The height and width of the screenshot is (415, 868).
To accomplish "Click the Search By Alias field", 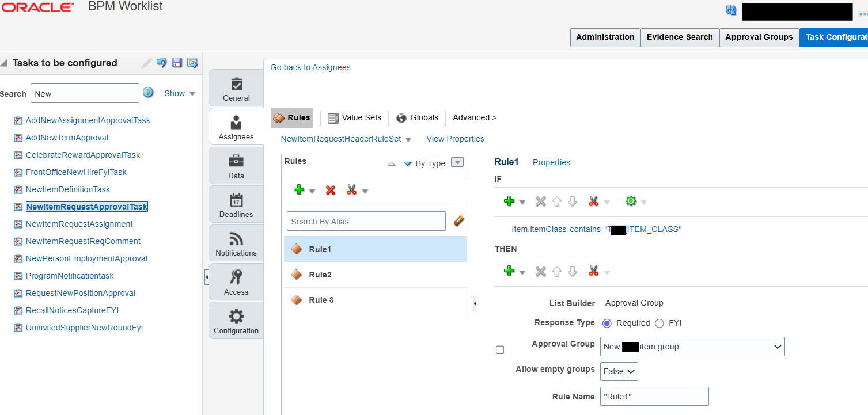I will 366,222.
